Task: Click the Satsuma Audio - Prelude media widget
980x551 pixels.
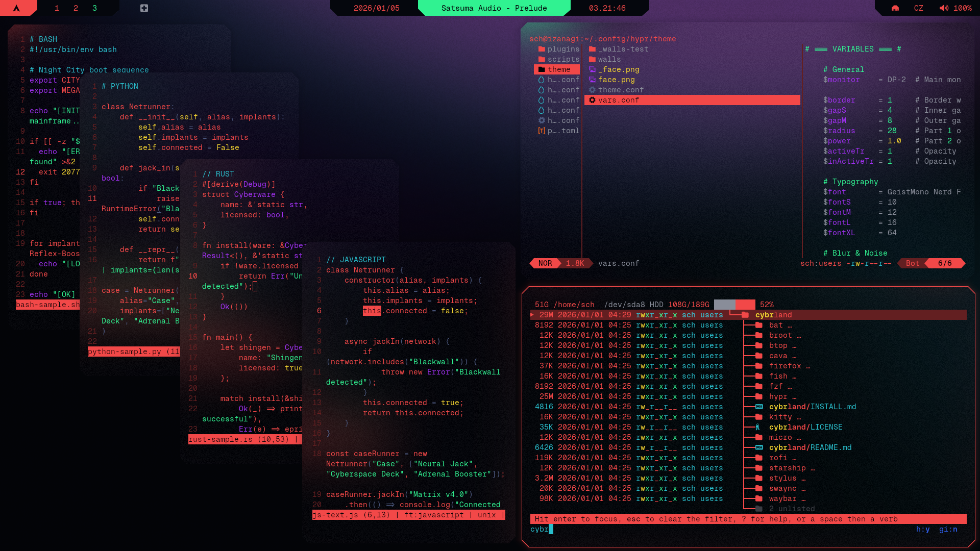Action: click(x=494, y=8)
